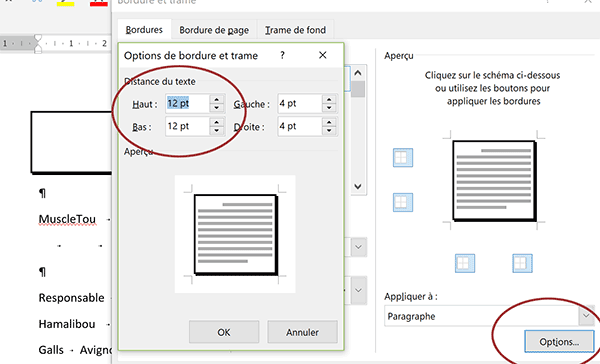Decrease the Bas value with down arrow

[217, 131]
